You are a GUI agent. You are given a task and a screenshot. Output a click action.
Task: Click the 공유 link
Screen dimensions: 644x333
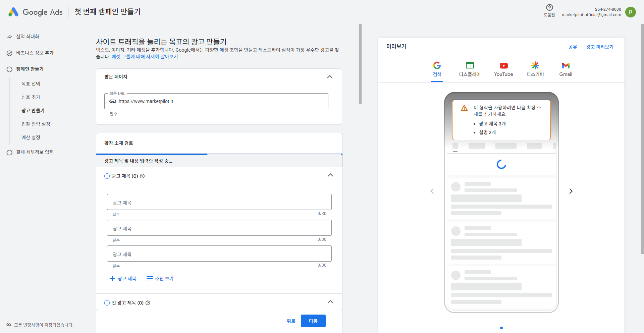tap(573, 47)
